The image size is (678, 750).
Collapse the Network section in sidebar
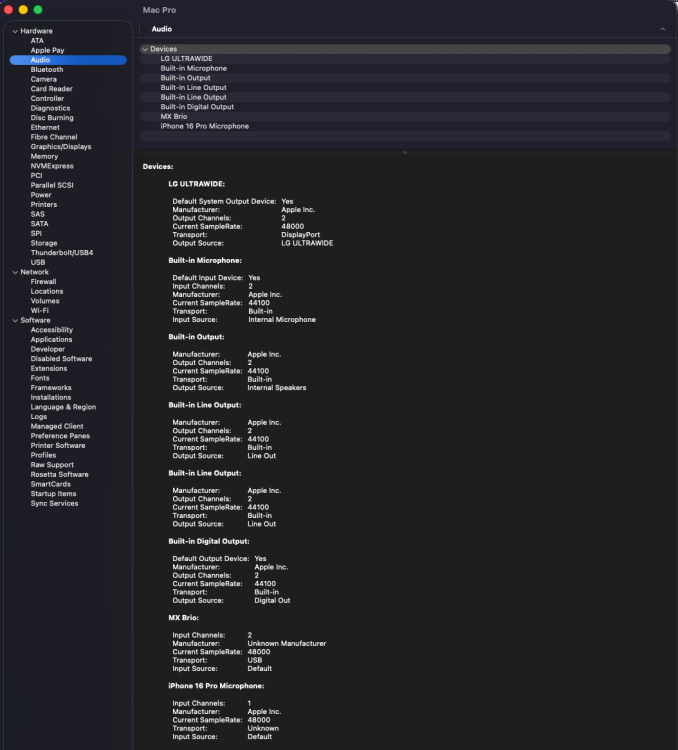[x=15, y=272]
